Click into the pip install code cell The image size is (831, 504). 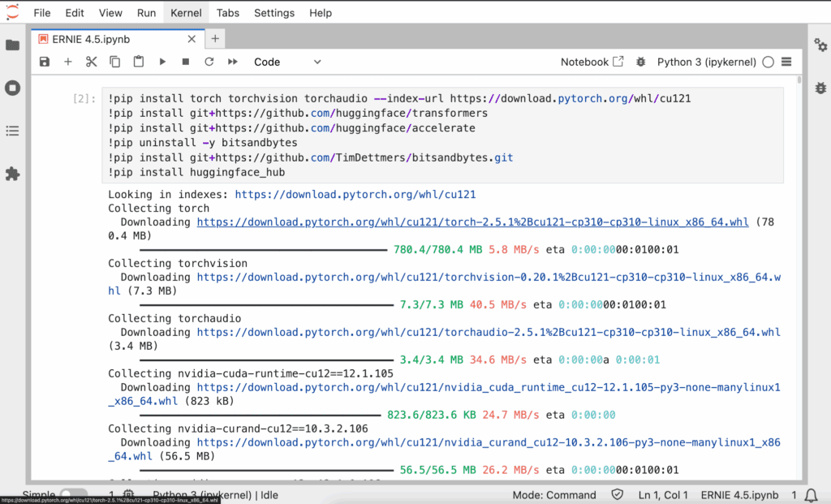[442, 136]
